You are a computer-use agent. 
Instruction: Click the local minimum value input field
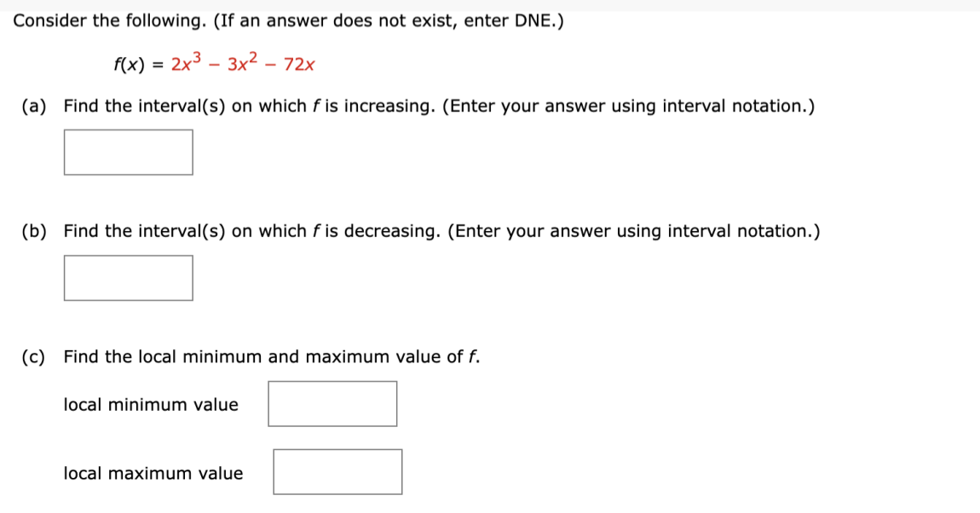tap(332, 403)
